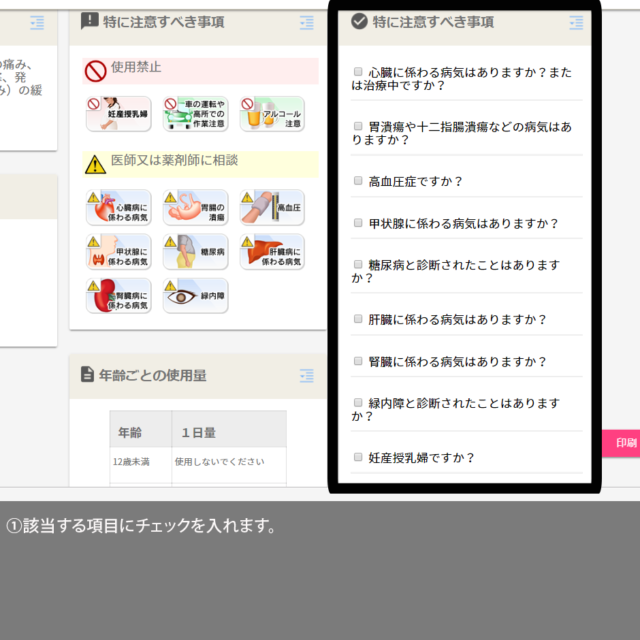Enable the 妊産授乳婦ですか checkbox

point(358,457)
